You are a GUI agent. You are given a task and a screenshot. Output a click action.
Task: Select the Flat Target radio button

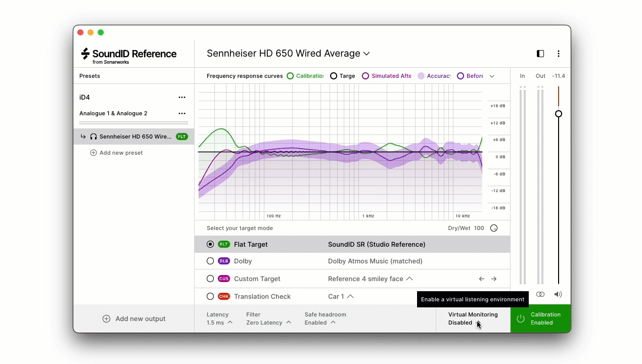tap(210, 244)
